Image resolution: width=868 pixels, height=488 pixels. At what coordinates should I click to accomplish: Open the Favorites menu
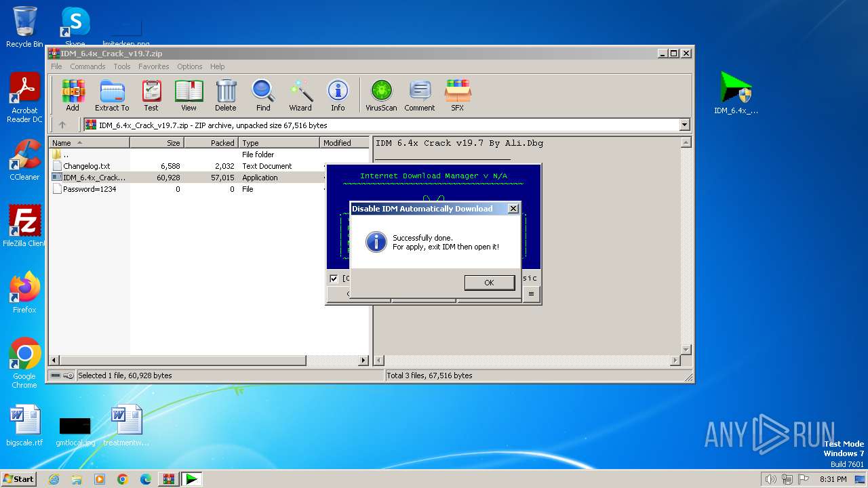click(x=154, y=66)
